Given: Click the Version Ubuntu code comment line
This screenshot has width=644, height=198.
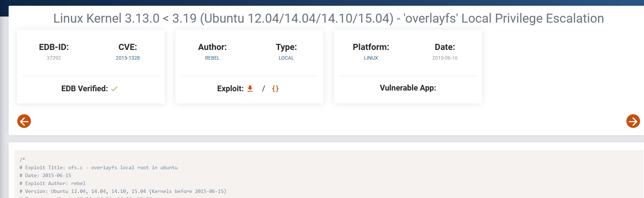Looking at the screenshot, I should click(x=123, y=191).
